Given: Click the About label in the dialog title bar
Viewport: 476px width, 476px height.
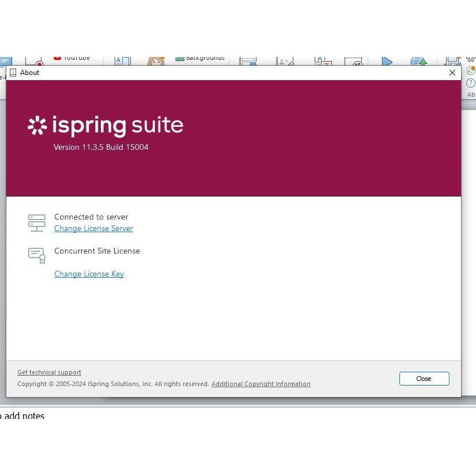Looking at the screenshot, I should point(29,72).
